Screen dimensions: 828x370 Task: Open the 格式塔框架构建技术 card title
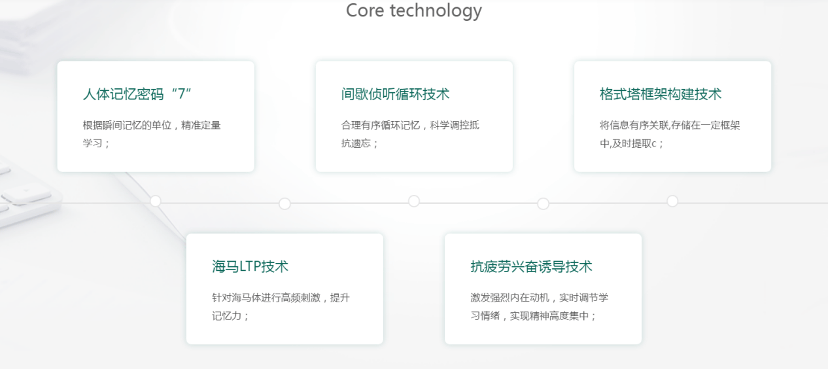tap(660, 94)
